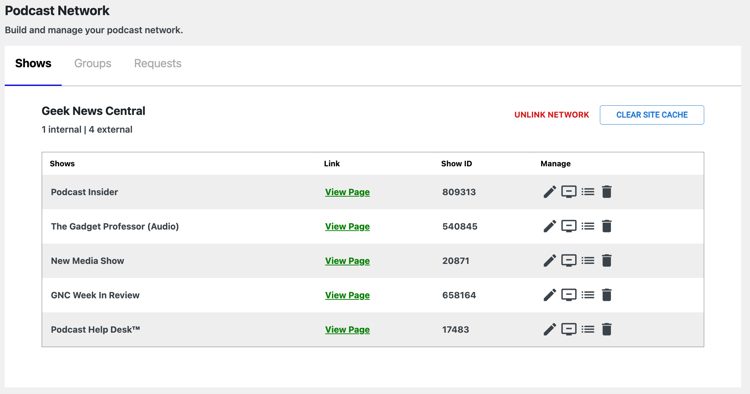Delete The Gadget Professor (Audio) show

tap(607, 226)
